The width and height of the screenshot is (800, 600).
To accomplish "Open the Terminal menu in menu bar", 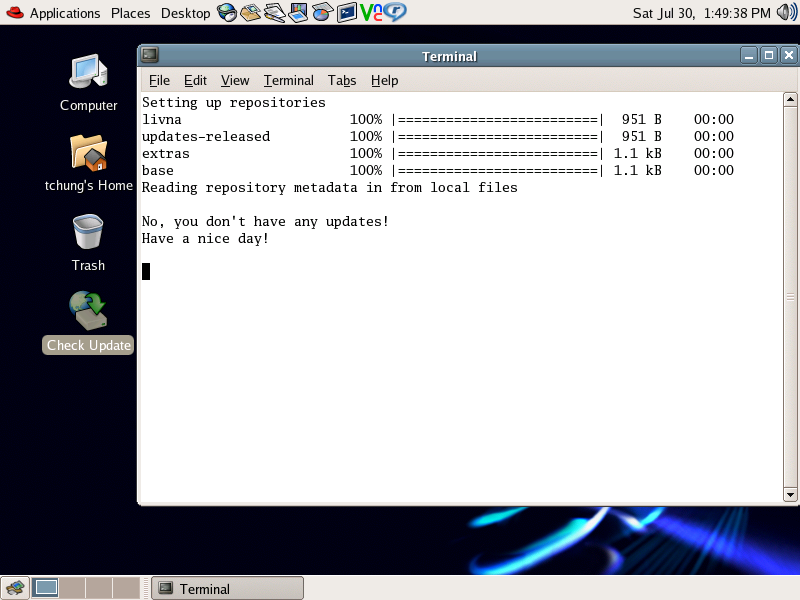I will click(x=289, y=81).
